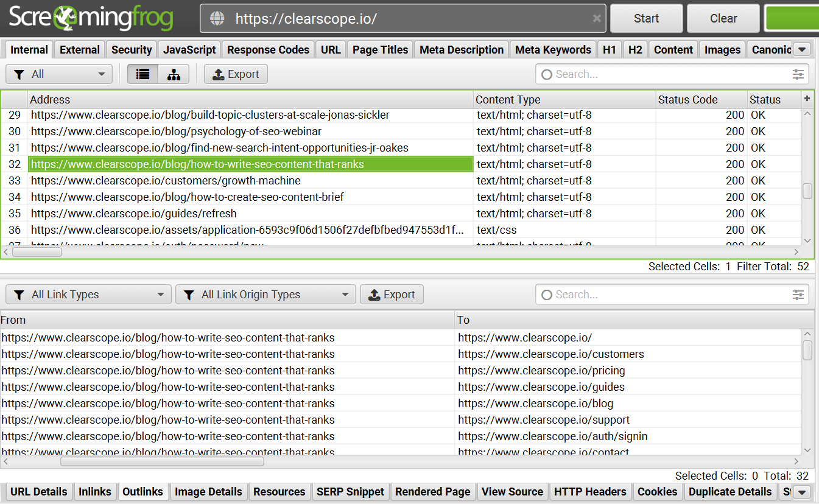
Task: Switch to tree view icon
Action: (x=174, y=74)
